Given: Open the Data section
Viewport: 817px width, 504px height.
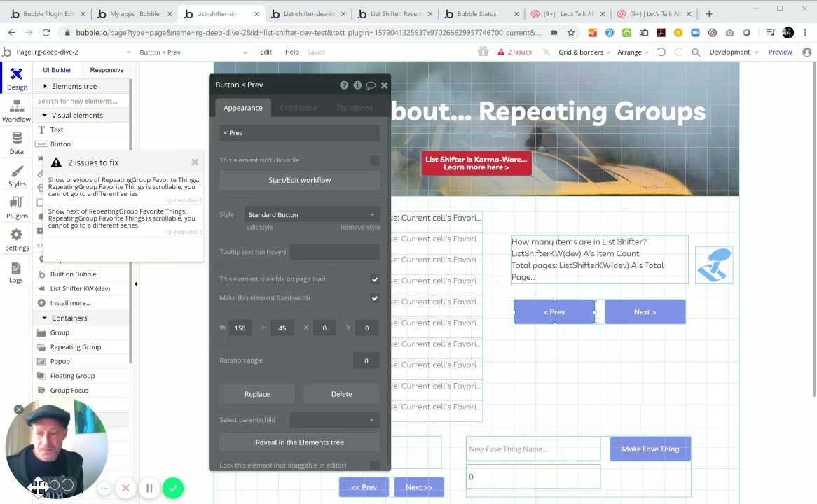Looking at the screenshot, I should pos(17,143).
